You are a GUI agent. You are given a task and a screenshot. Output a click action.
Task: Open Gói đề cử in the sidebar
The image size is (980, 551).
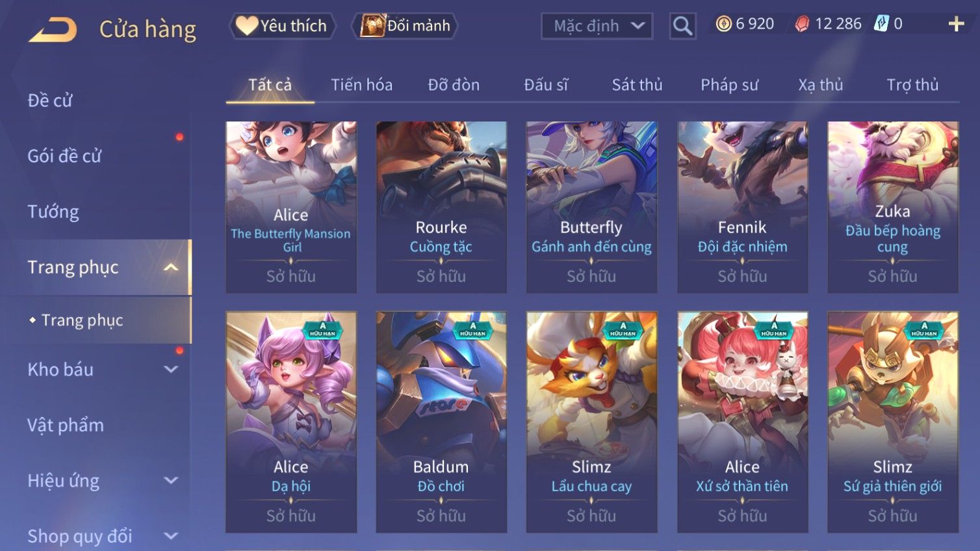64,156
